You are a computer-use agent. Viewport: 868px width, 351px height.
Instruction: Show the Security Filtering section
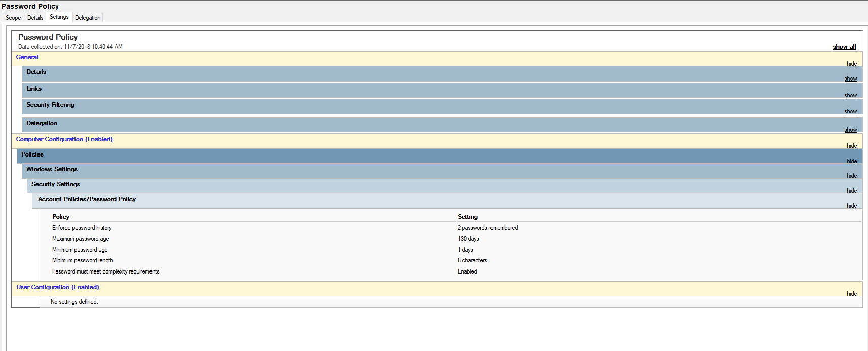(x=850, y=111)
